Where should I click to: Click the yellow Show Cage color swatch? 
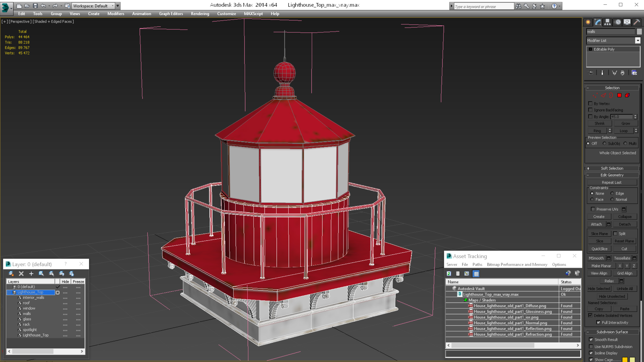click(633, 360)
